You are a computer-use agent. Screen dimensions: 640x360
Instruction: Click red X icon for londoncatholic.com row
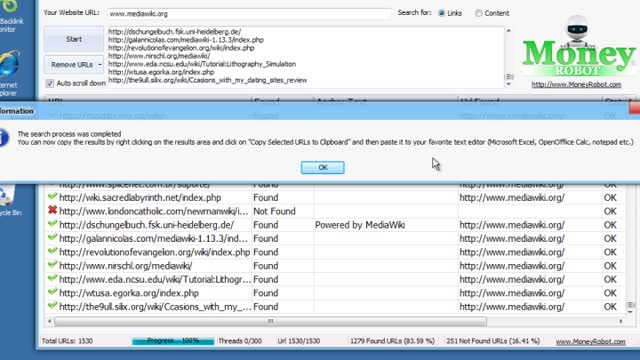[52, 210]
